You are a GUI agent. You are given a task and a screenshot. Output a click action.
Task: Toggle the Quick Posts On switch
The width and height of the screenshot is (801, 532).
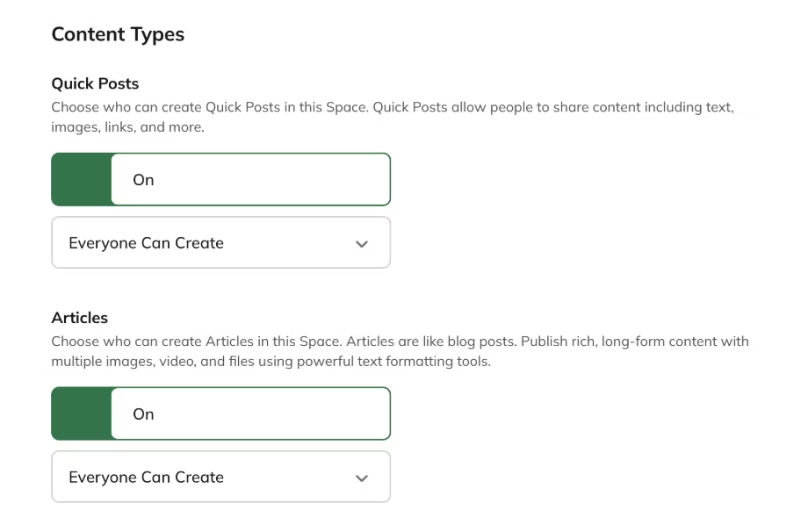[x=220, y=179]
